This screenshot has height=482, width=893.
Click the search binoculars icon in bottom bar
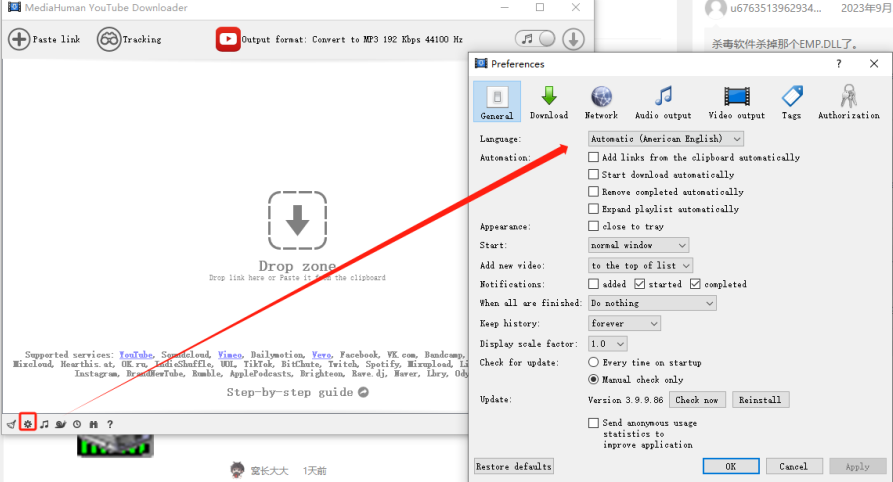tap(93, 424)
